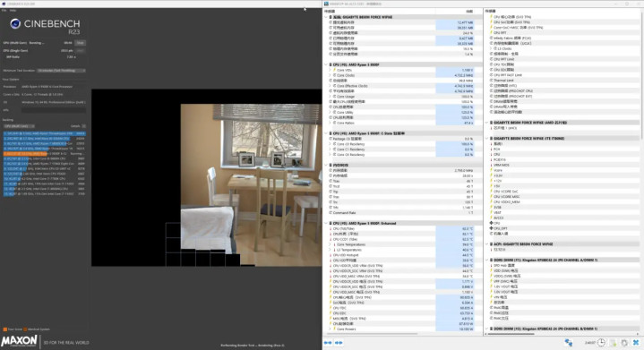The width and height of the screenshot is (644, 350).
Task: Click HWiNFO collapse-columns arrows icon
Action: (x=339, y=343)
